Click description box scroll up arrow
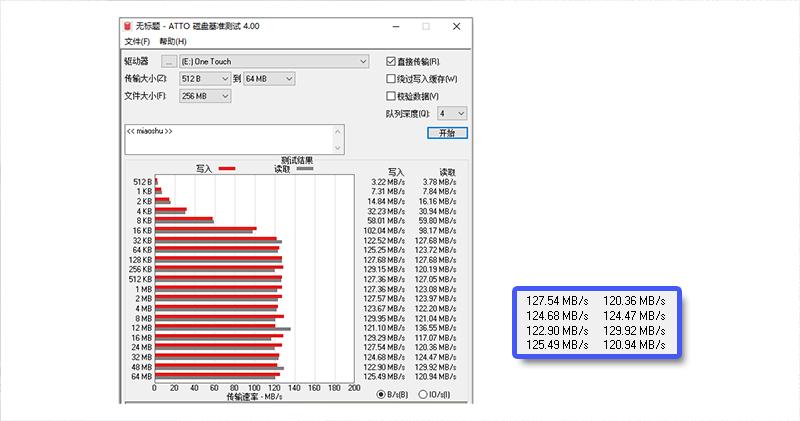Image resolution: width=800 pixels, height=421 pixels. click(338, 132)
